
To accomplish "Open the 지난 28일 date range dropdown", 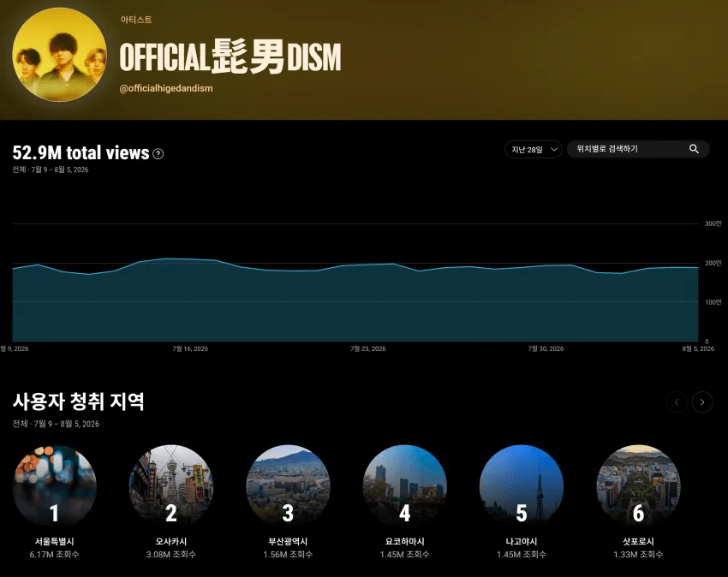I will (x=534, y=150).
